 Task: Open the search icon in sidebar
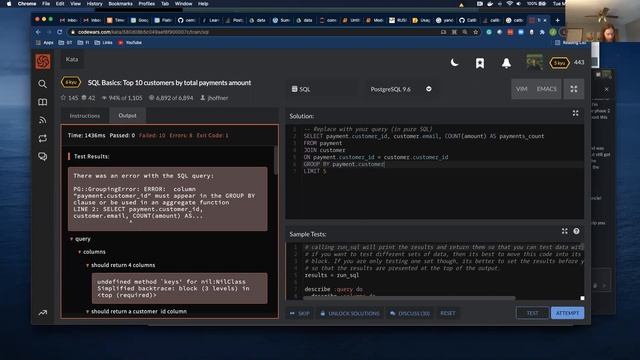[42, 84]
